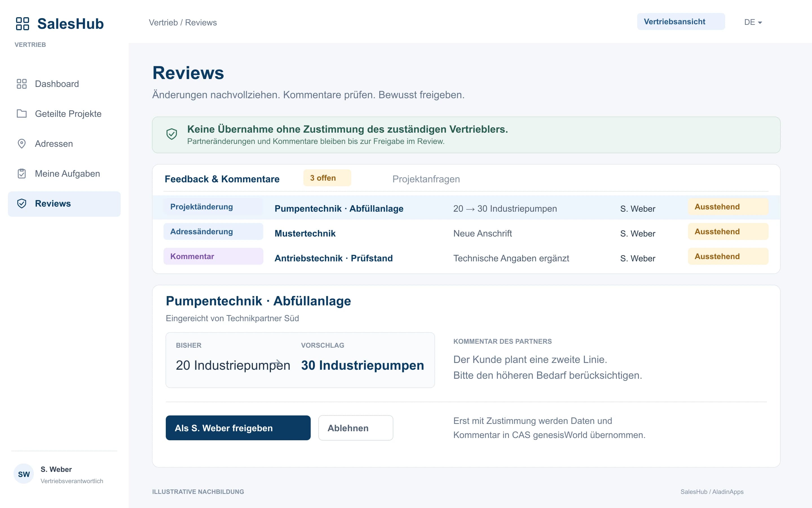The image size is (812, 508).
Task: Click S. Weber name in sidebar footer
Action: click(x=56, y=469)
